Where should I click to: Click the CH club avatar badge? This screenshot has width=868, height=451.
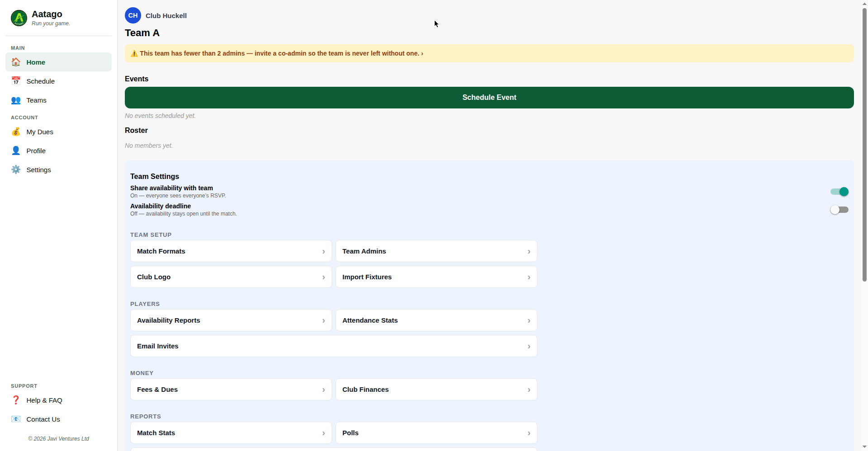(x=133, y=15)
